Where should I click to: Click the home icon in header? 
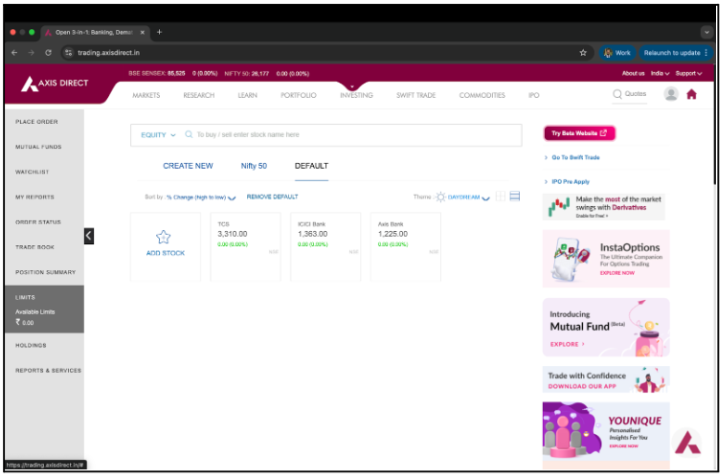tap(691, 94)
